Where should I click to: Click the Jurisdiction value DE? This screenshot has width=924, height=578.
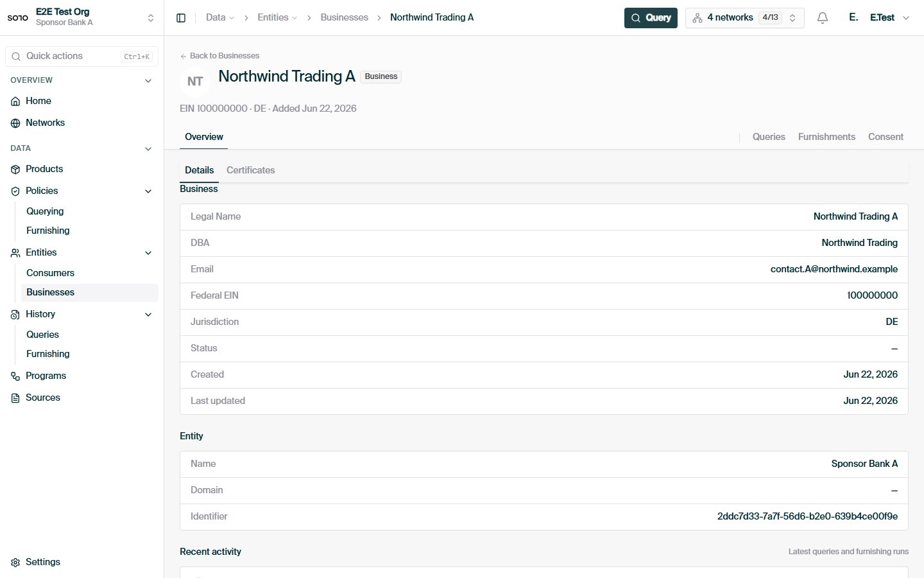click(892, 322)
